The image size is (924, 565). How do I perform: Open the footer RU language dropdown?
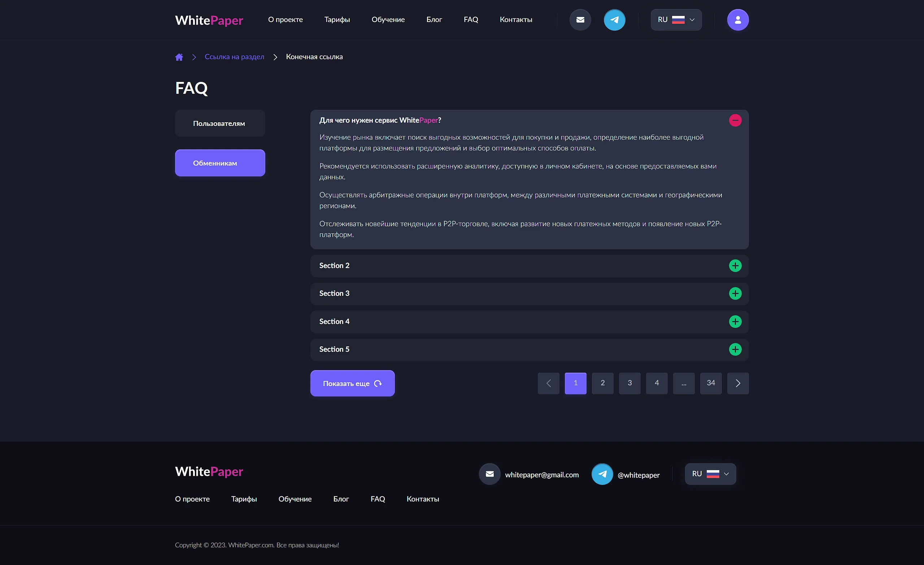click(710, 474)
